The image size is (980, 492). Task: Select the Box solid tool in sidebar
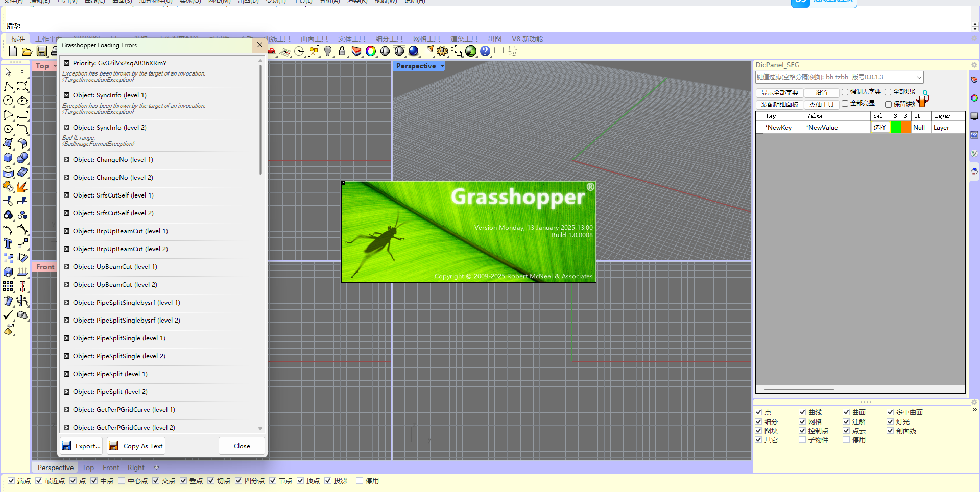(x=8, y=158)
